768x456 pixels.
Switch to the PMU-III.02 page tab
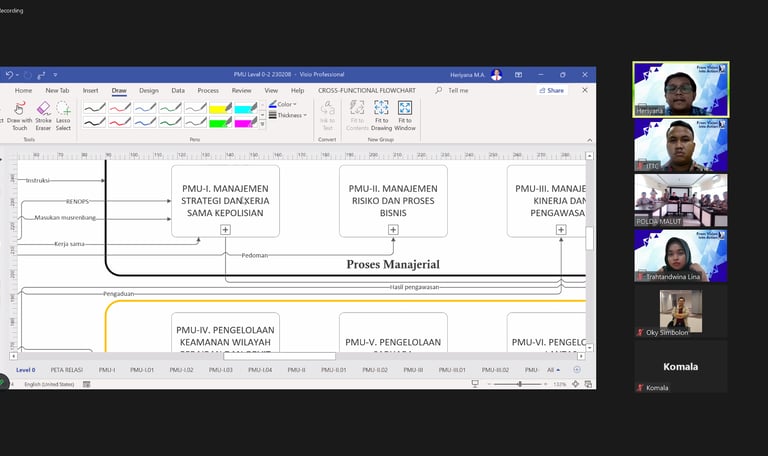495,370
